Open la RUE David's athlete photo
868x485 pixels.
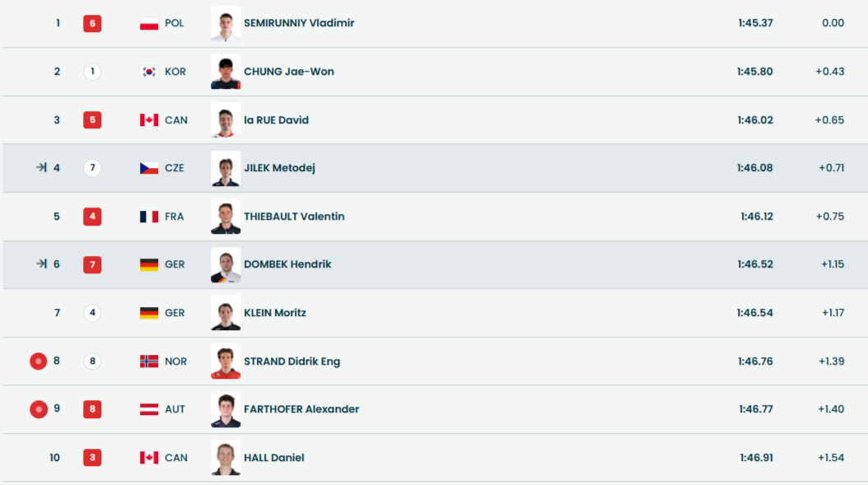[226, 120]
